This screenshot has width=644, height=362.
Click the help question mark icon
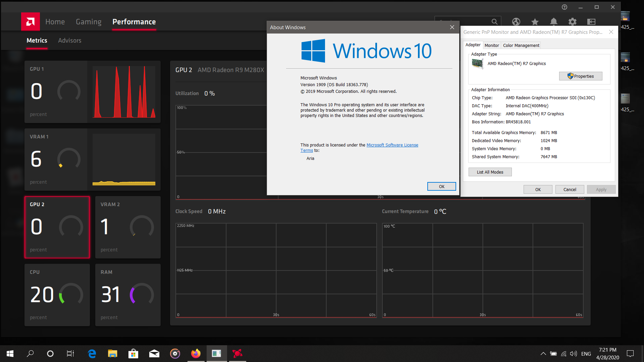point(565,7)
